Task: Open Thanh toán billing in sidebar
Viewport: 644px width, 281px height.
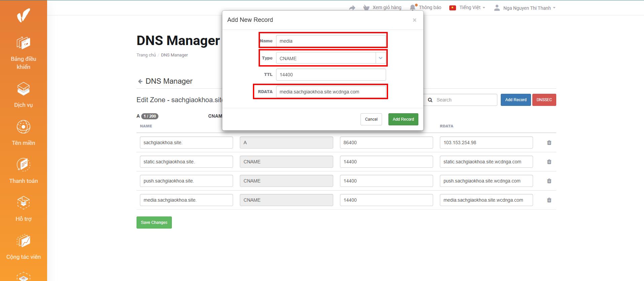Action: click(x=23, y=171)
